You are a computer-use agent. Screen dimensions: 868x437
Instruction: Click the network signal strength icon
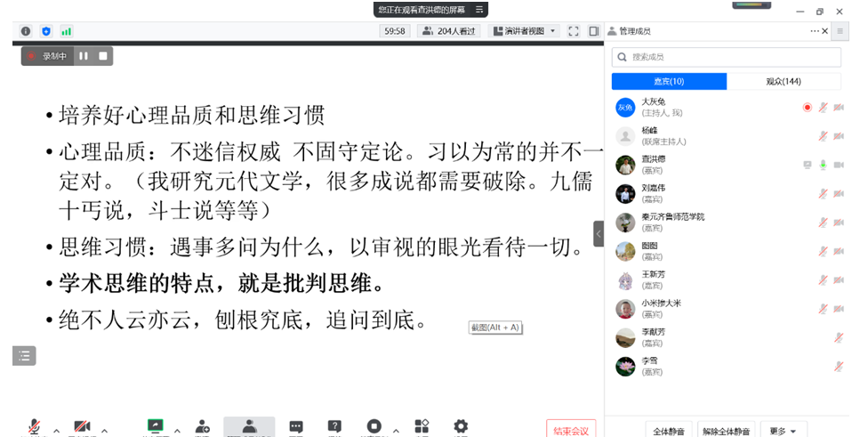[x=67, y=31]
